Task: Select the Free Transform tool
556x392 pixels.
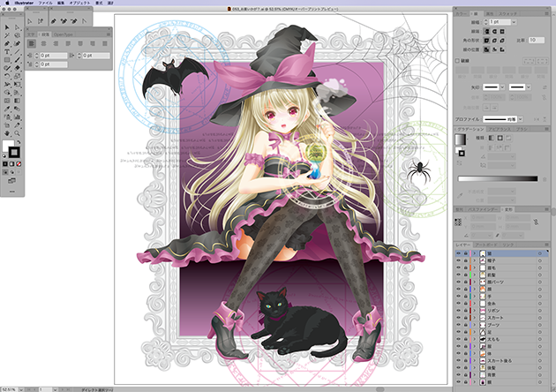Action: (x=17, y=85)
